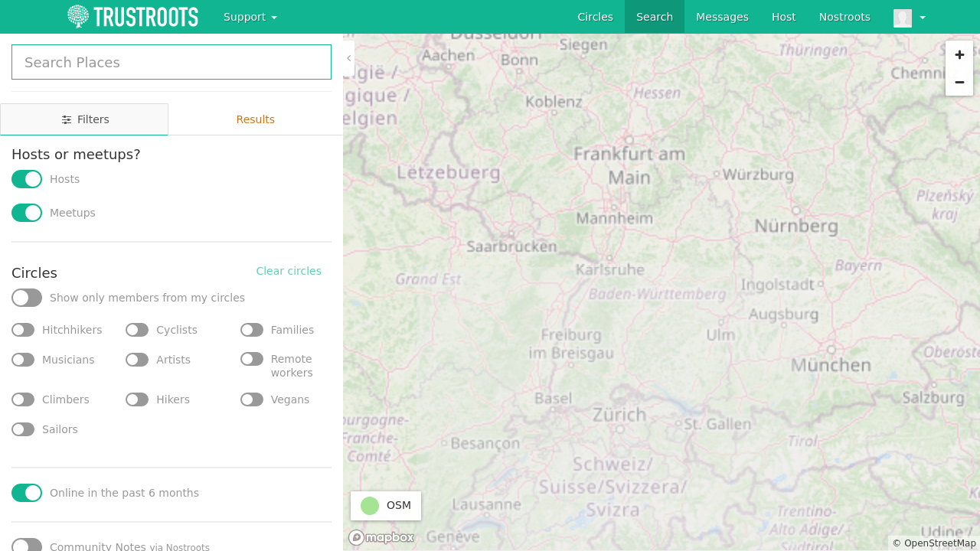Click the Würzburg label on the map
Viewport: 980px width, 551px height.
(x=758, y=174)
